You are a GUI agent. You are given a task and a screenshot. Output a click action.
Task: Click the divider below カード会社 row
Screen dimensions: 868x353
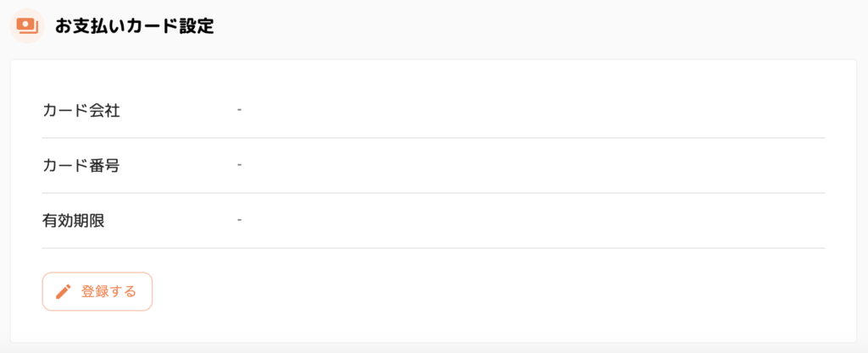tap(432, 138)
